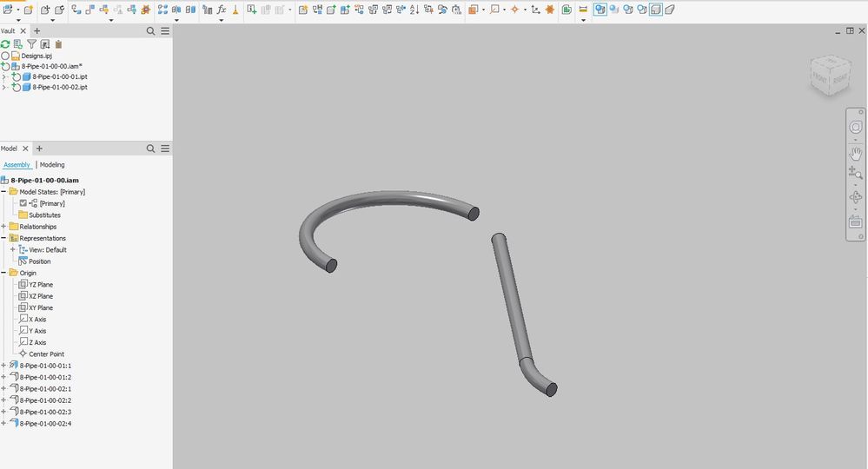Expand the 8-Pipe-01-00-01:1 component node
This screenshot has width=868, height=469.
coord(3,365)
